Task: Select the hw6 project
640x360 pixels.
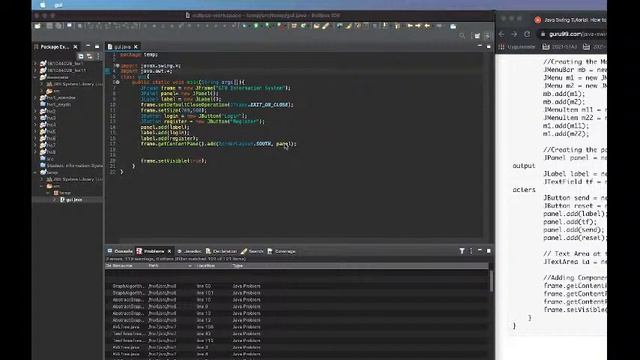Action: click(48, 138)
